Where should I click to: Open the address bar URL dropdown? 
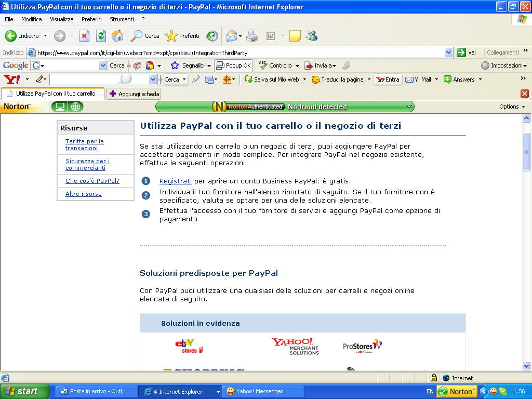(448, 52)
